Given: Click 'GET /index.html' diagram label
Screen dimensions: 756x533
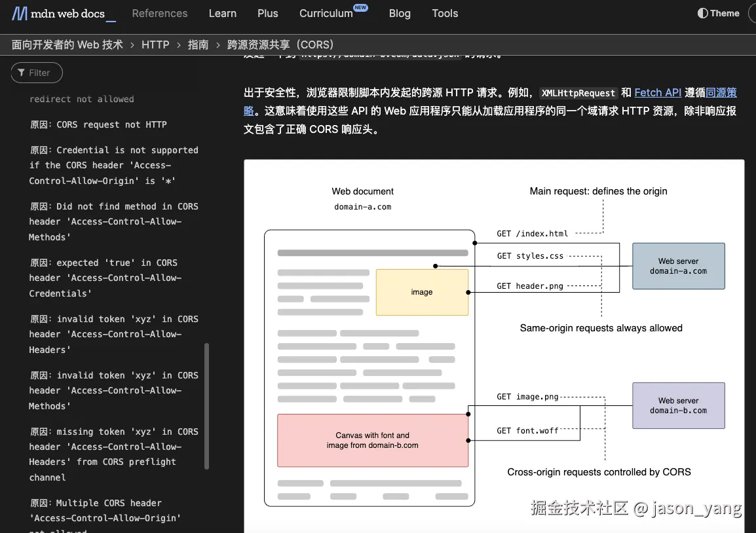Looking at the screenshot, I should (533, 234).
